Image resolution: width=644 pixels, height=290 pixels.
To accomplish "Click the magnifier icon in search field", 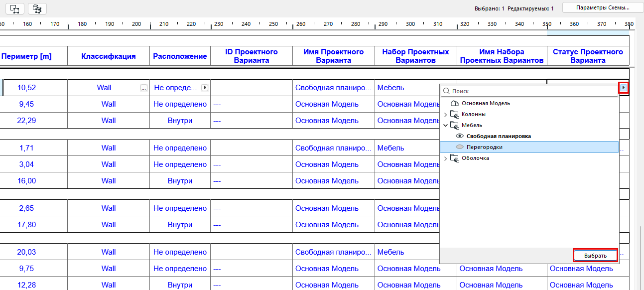I will coord(447,91).
